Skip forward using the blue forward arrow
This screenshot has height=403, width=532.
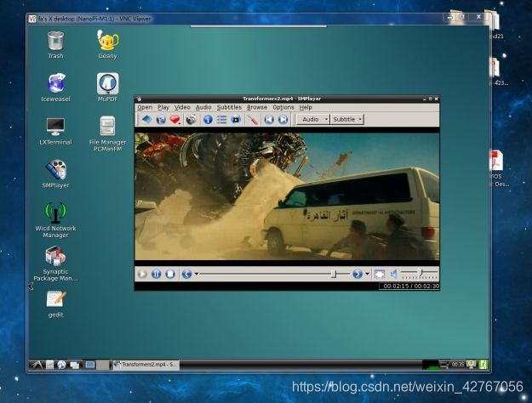coord(358,274)
